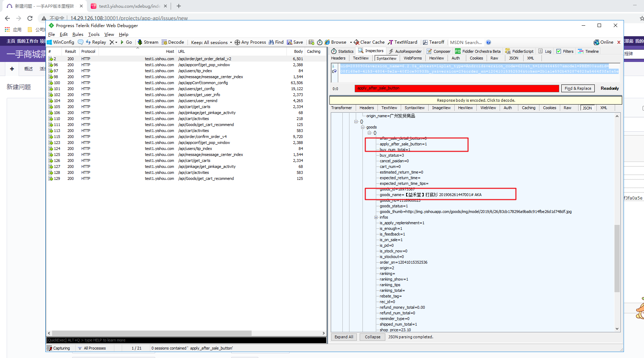Click the Expand All button
Screen dimensions: 644x358
click(x=344, y=337)
